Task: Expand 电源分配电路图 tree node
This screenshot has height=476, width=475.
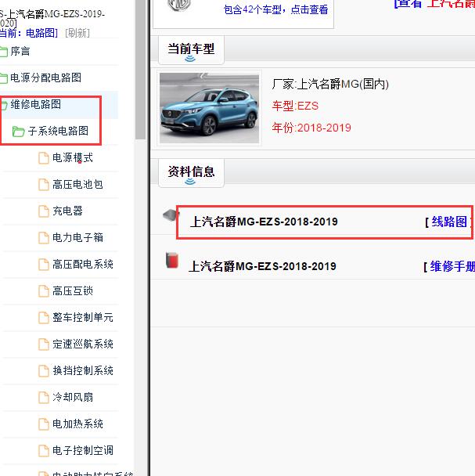Action: click(x=46, y=78)
